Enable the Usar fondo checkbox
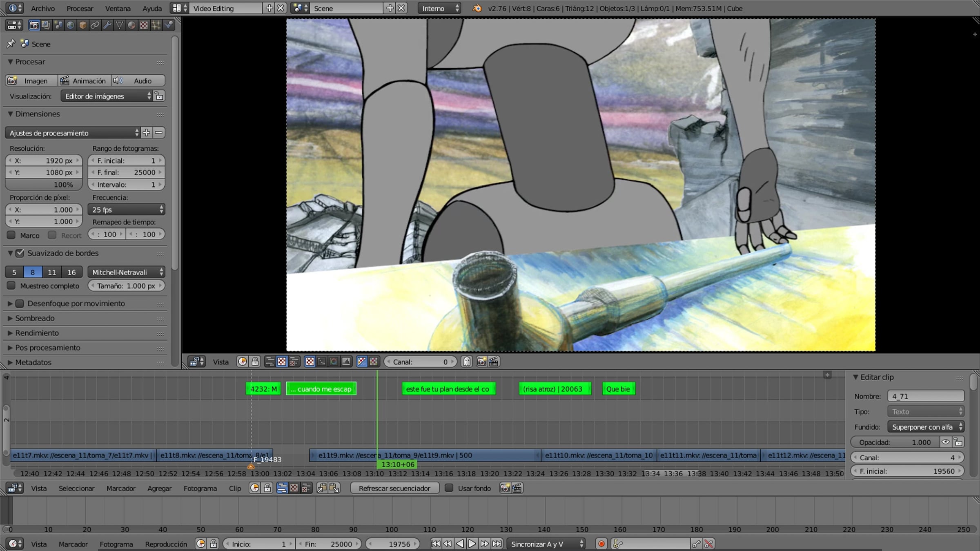This screenshot has width=980, height=551. (449, 488)
